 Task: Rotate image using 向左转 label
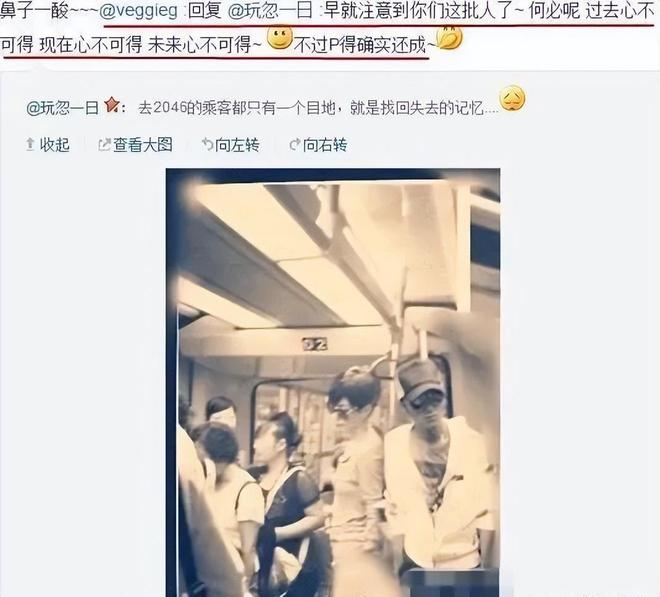point(237,145)
